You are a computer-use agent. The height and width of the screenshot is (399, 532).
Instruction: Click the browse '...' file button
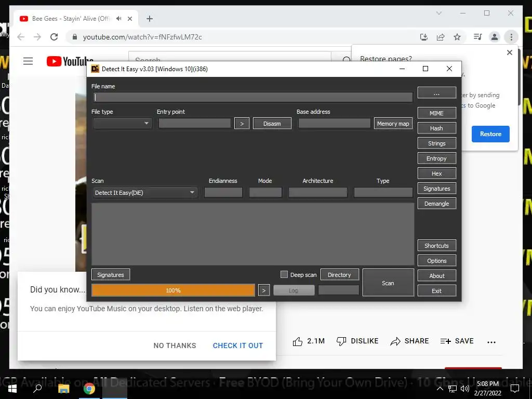coord(436,92)
